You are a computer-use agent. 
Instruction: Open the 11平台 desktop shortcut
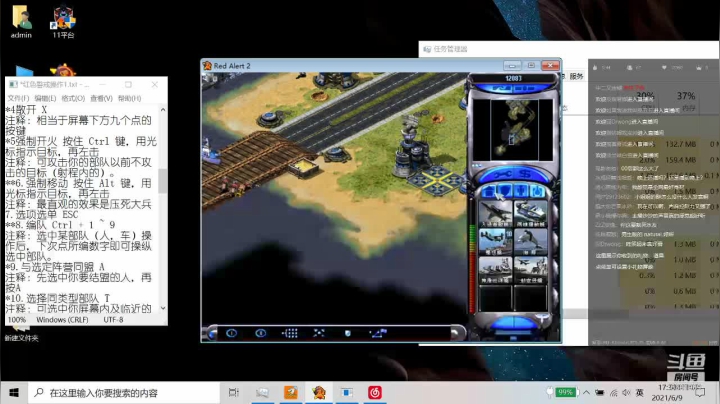pos(63,22)
